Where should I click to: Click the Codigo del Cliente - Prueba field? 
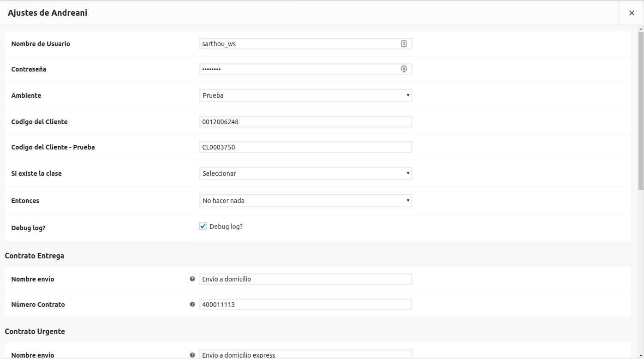306,147
